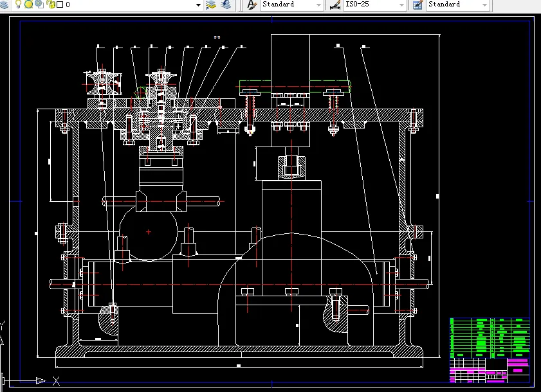
Task: Click Make Object's Layer Current icon
Action: (x=211, y=4)
